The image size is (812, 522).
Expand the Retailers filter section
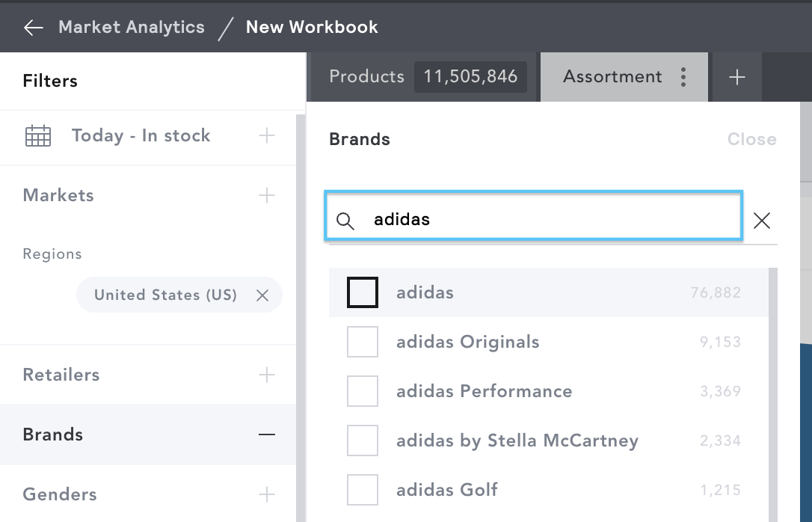coord(267,375)
